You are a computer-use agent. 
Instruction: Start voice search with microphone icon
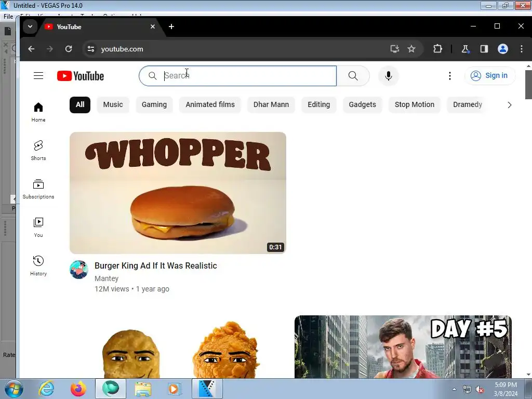(x=389, y=76)
